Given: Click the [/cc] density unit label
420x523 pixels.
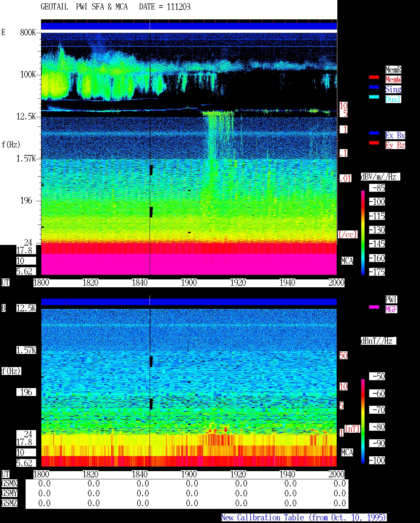Looking at the screenshot, I should (x=347, y=234).
